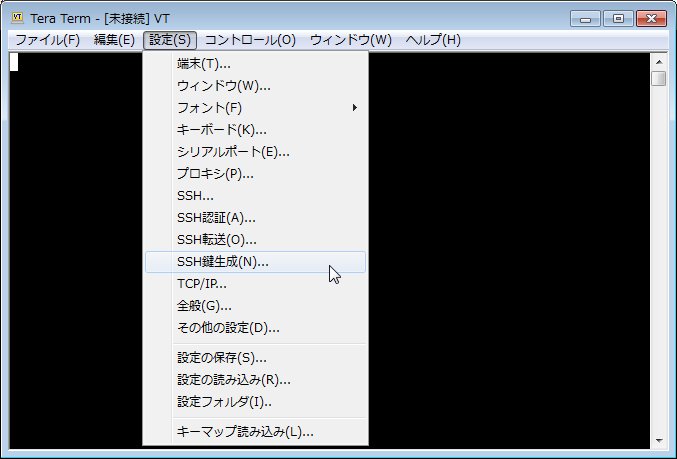Close the open 設定(S) menu
The width and height of the screenshot is (677, 459).
[170, 40]
